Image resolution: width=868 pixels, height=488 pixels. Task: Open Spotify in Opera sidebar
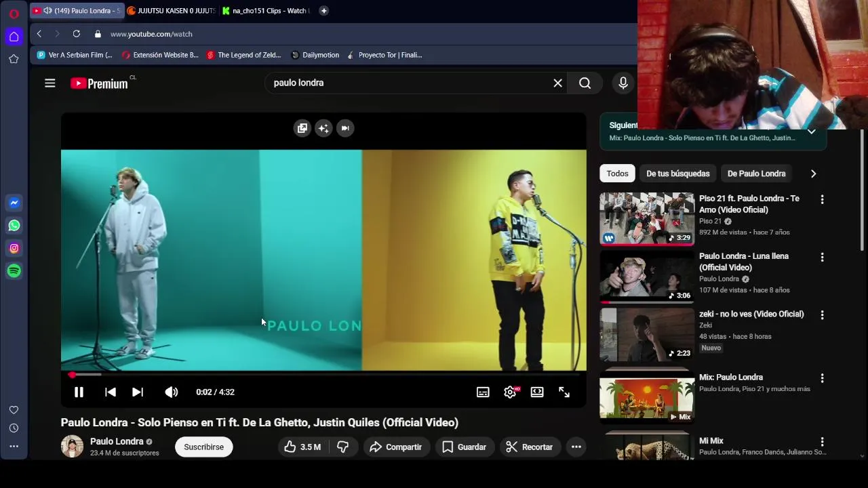click(14, 271)
